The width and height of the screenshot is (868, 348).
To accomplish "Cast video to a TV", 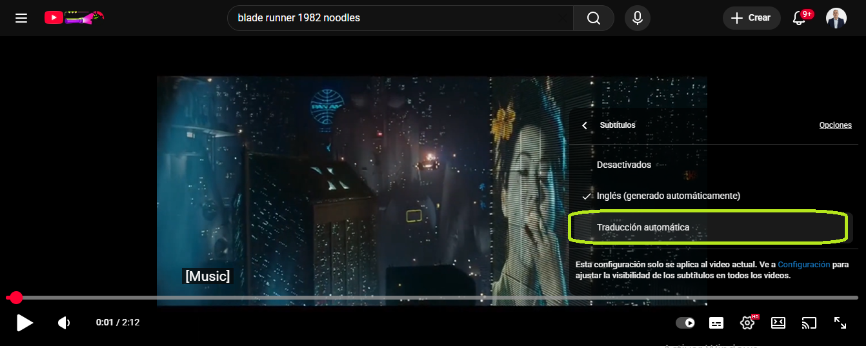I will point(809,323).
